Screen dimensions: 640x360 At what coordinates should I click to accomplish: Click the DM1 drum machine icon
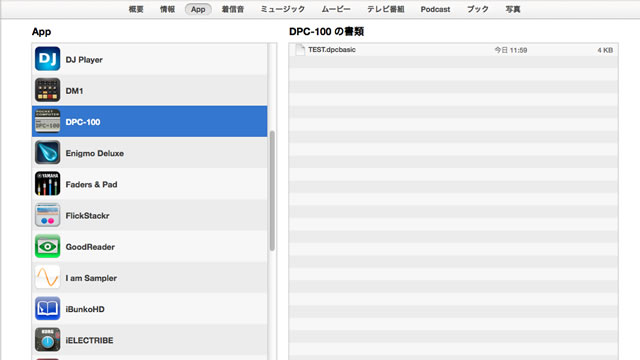[47, 90]
